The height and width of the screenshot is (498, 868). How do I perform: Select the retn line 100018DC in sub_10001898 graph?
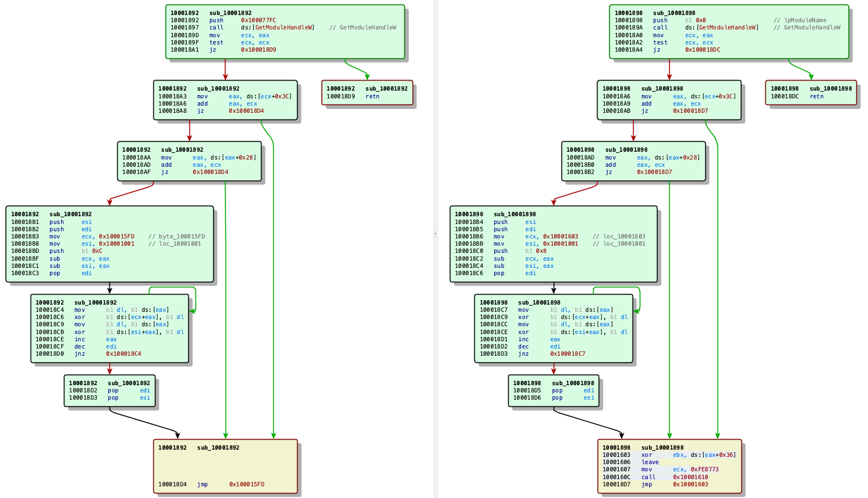797,96
